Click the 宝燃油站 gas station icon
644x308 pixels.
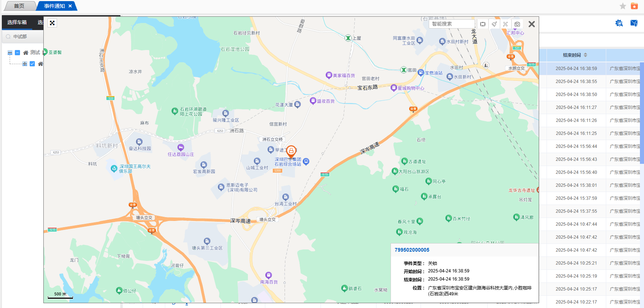tap(421, 73)
